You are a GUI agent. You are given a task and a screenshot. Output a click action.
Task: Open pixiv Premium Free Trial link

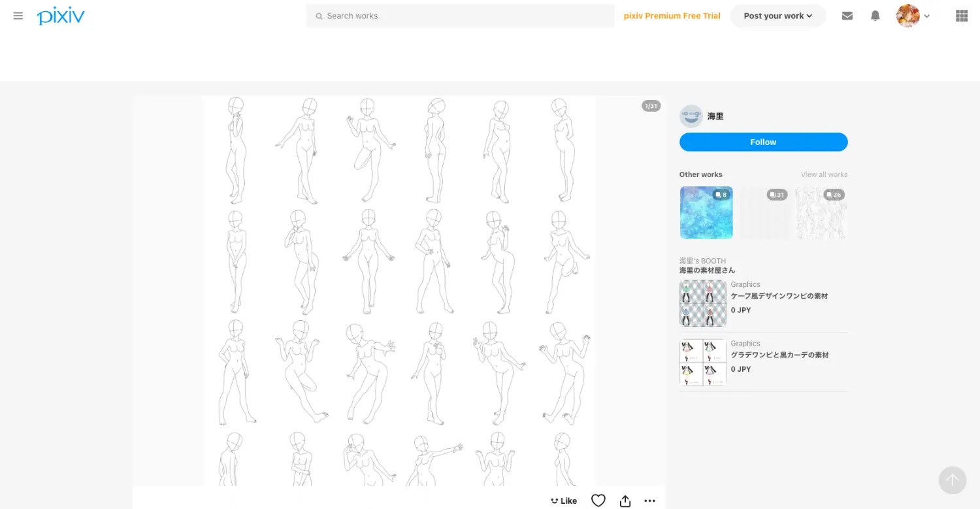tap(672, 16)
